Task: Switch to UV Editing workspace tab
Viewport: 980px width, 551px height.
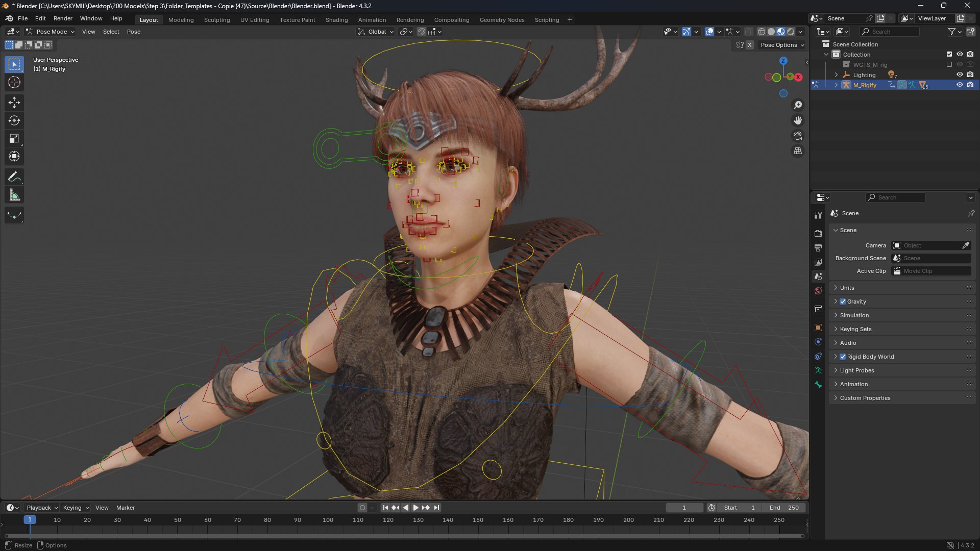Action: (x=255, y=20)
